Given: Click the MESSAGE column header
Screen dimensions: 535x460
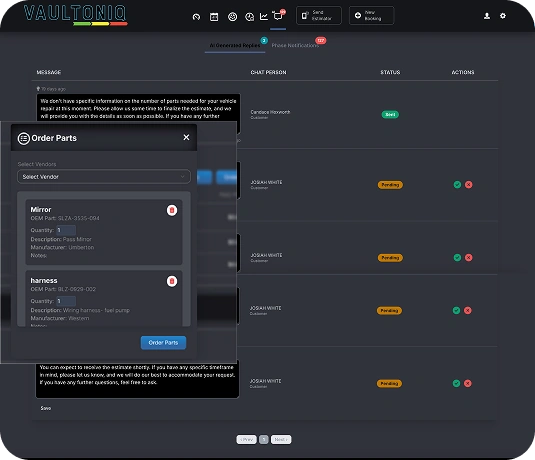Looking at the screenshot, I should (x=49, y=72).
